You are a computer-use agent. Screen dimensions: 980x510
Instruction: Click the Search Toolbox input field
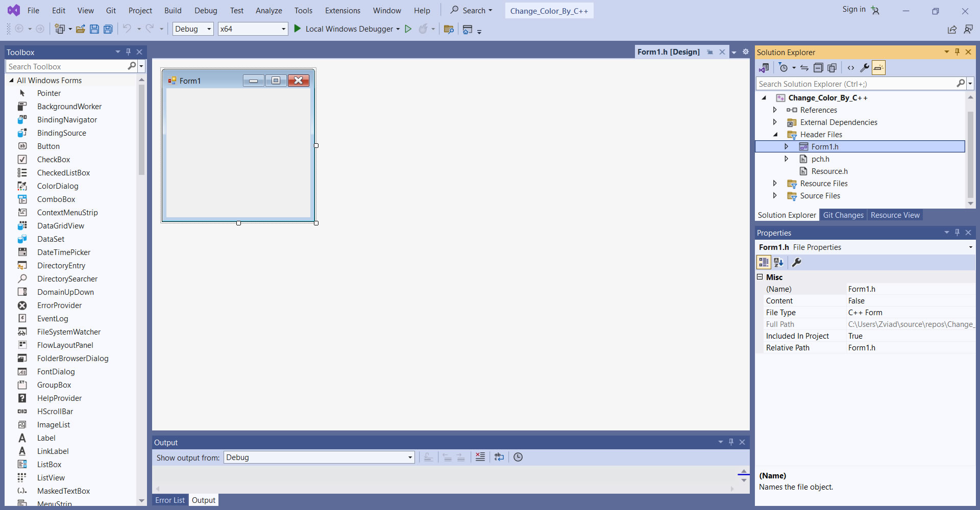click(66, 66)
